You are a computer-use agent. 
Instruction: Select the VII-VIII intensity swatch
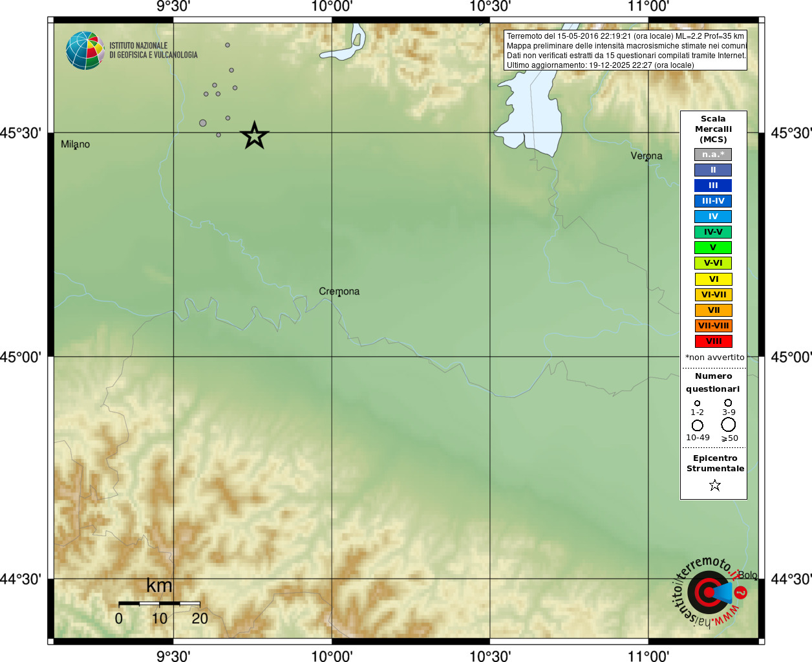tap(713, 326)
